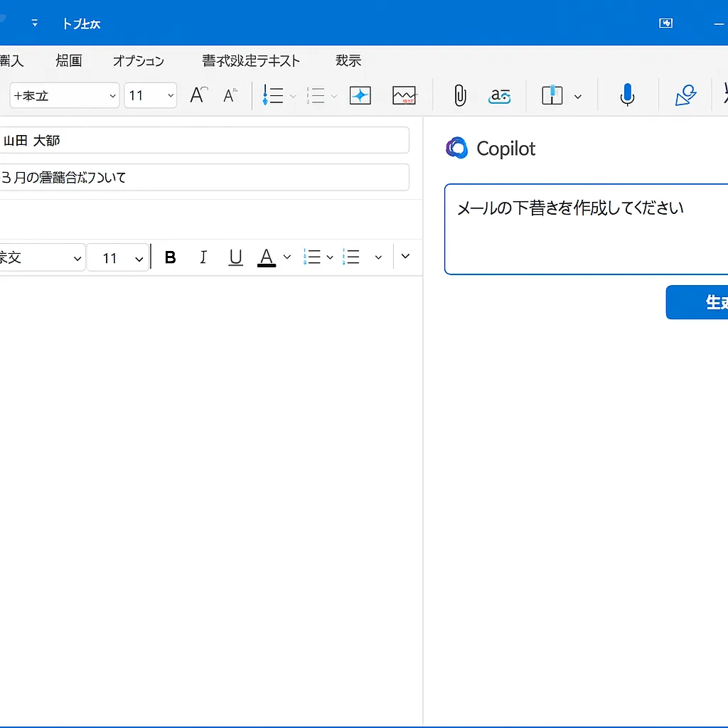Click the Copilot sparkle icon in ribbon
Screen dimensions: 728x728
(360, 95)
